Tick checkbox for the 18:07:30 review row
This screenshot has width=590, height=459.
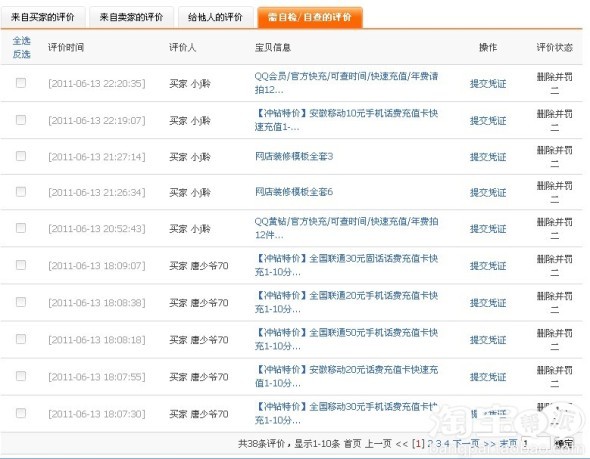pos(21,413)
